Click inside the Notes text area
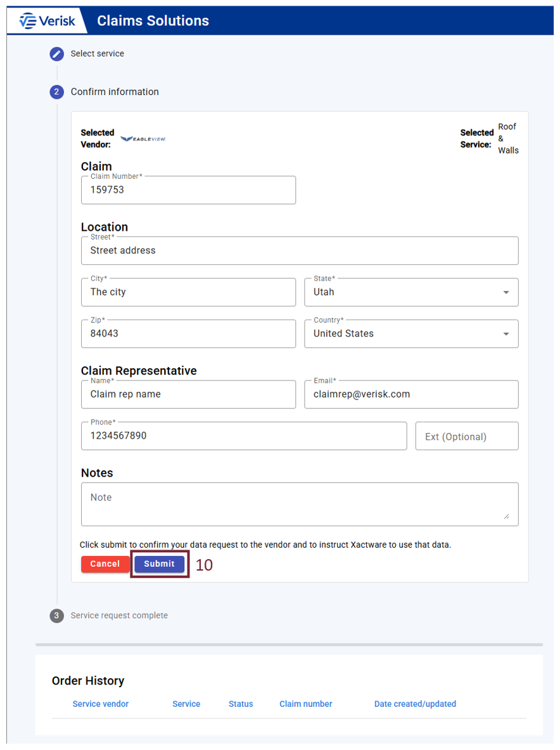 point(300,504)
